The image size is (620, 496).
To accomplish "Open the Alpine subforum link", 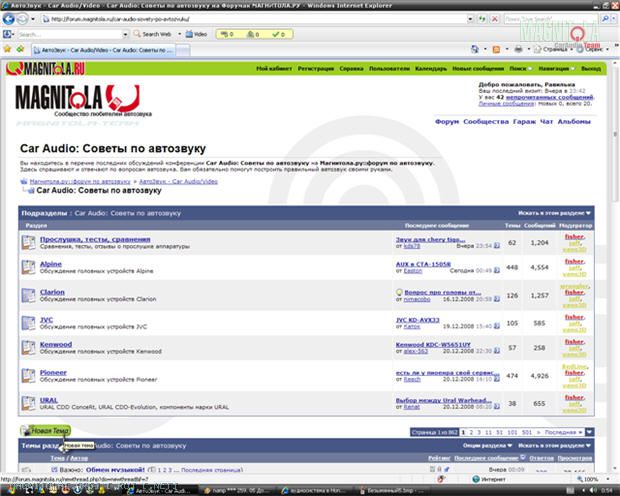I will pyautogui.click(x=50, y=264).
